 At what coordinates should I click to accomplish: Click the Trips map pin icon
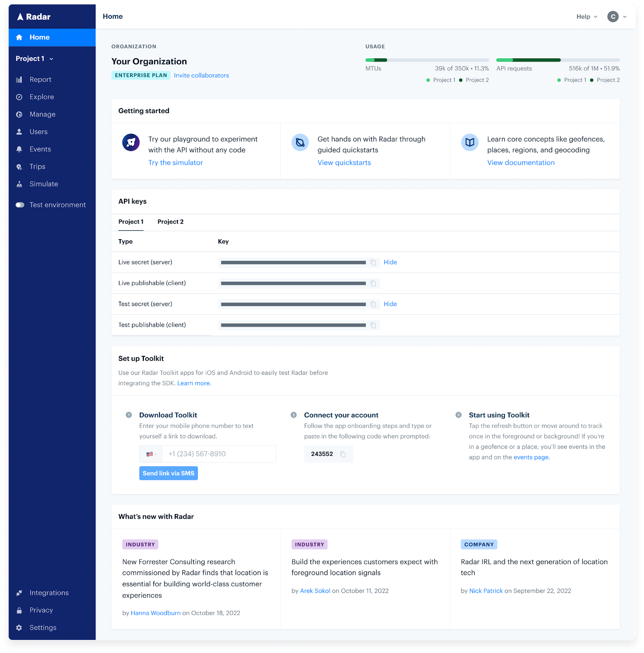pyautogui.click(x=19, y=167)
